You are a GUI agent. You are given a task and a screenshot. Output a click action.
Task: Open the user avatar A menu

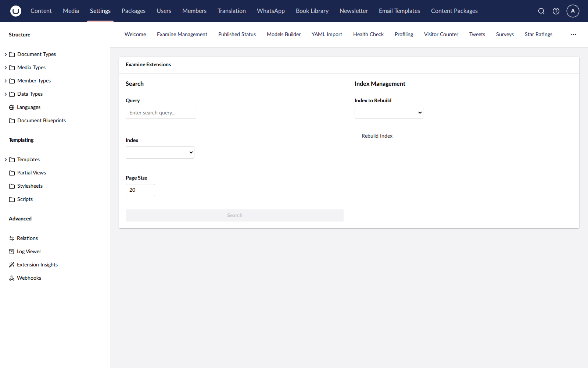pyautogui.click(x=573, y=11)
